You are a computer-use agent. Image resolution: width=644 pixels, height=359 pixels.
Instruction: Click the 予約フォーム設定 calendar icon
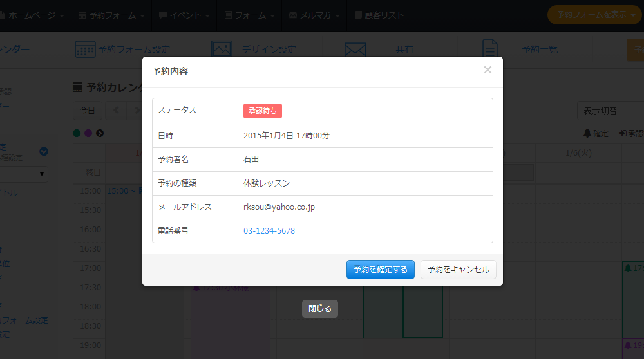pyautogui.click(x=85, y=50)
